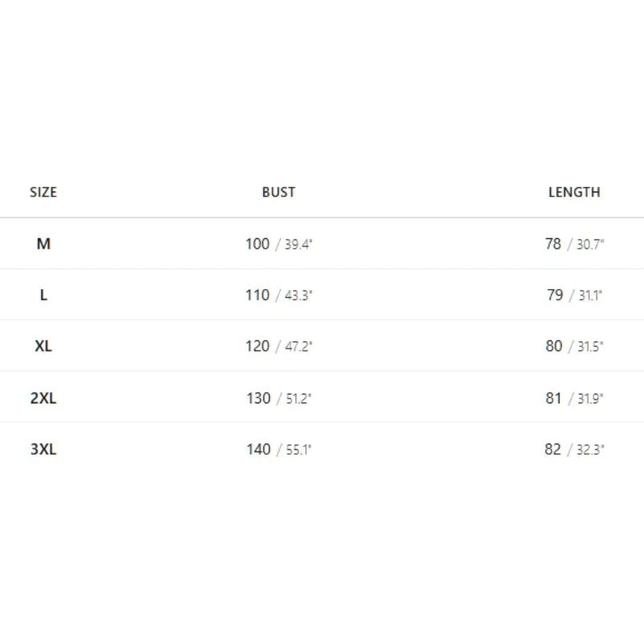The image size is (644, 644).
Task: Click the bust value 120 / 47.2"
Action: click(x=279, y=346)
